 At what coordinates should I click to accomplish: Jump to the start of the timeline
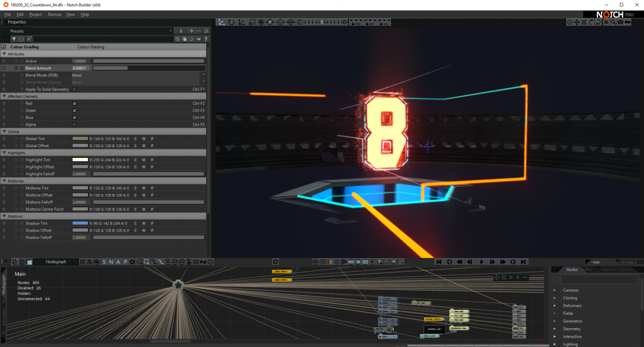click(438, 262)
